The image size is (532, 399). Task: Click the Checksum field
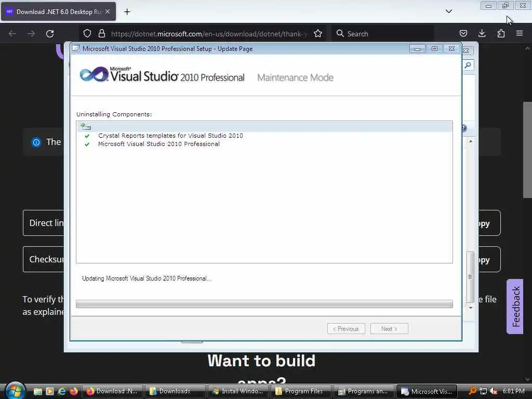44,259
